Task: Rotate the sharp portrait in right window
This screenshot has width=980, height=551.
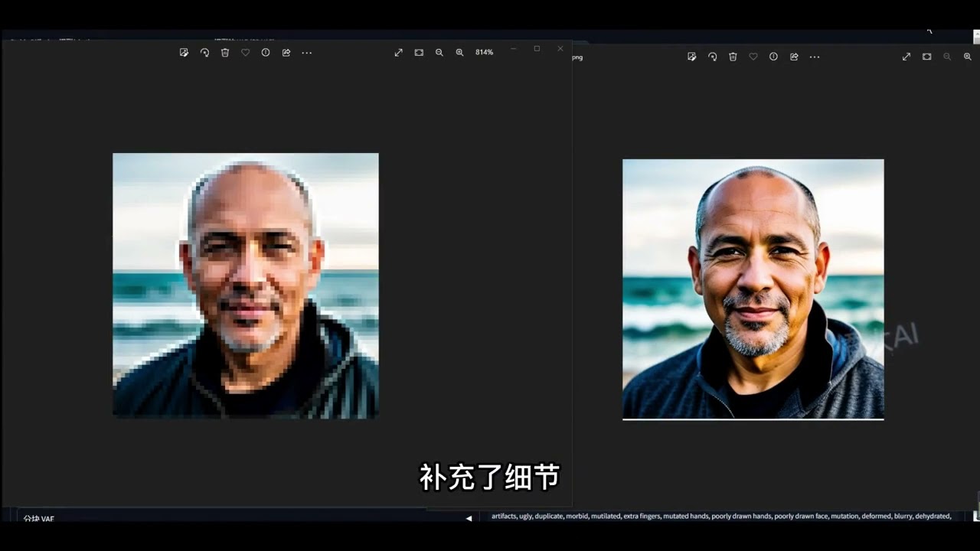Action: point(712,57)
